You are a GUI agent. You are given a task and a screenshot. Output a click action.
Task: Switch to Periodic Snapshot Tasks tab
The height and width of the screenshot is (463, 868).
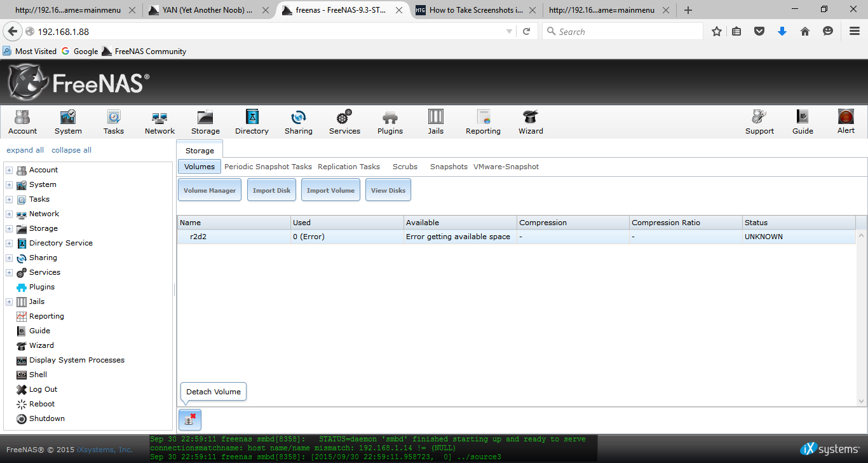click(x=268, y=167)
